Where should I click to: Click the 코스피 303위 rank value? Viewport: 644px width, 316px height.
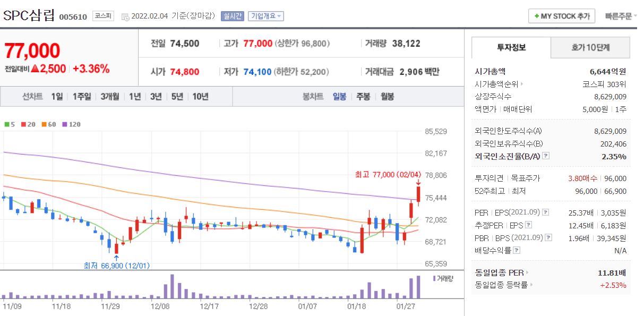coord(604,84)
